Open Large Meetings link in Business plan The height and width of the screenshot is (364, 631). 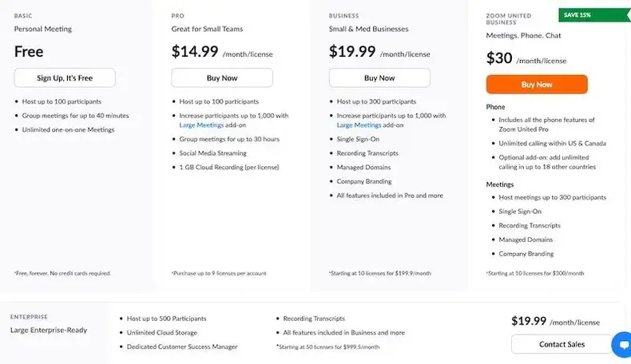[x=359, y=125]
